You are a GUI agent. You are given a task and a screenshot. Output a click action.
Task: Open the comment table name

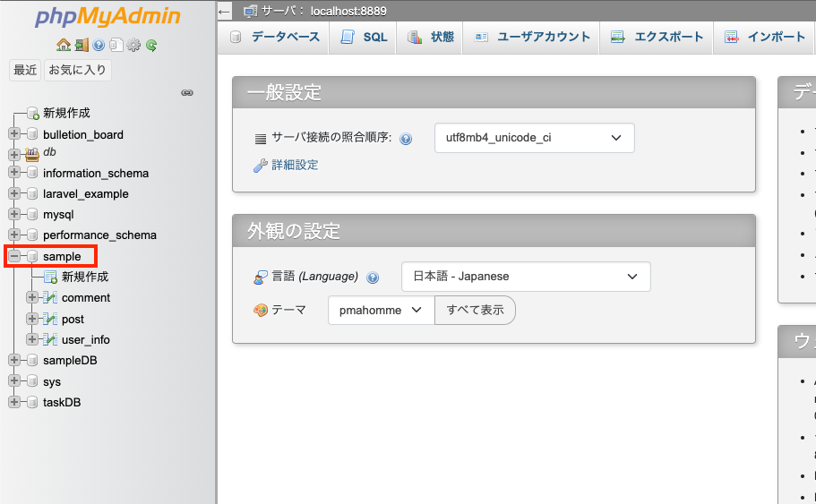pyautogui.click(x=86, y=298)
